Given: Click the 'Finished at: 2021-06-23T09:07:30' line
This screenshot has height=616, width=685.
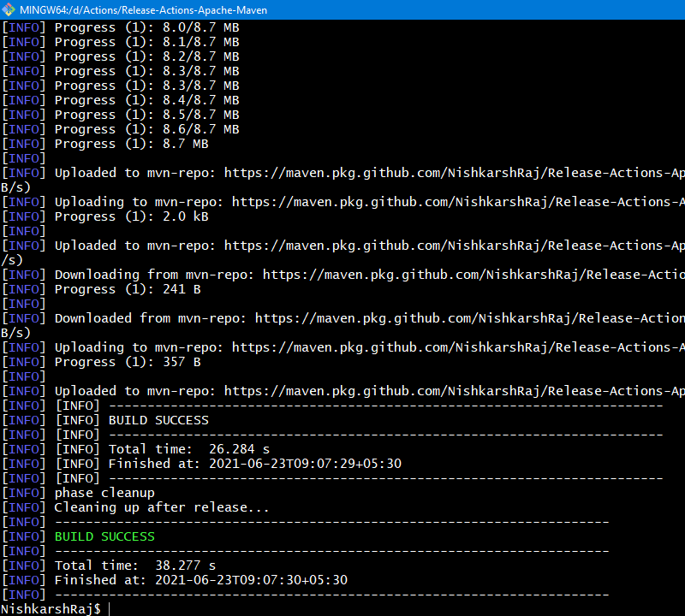Looking at the screenshot, I should tap(201, 580).
